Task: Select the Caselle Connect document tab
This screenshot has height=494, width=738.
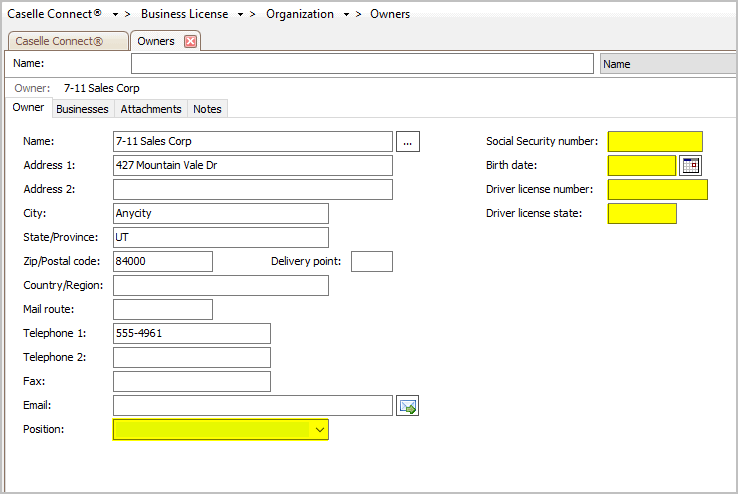Action: (x=60, y=41)
